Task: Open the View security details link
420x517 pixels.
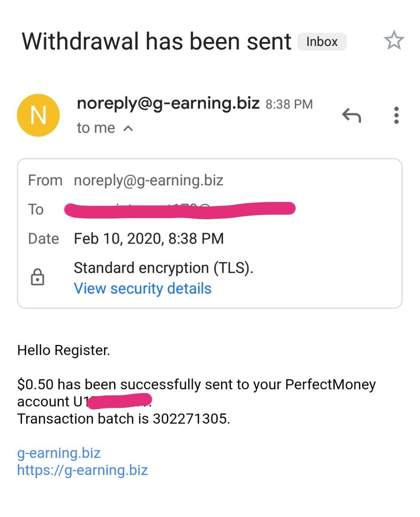Action: click(142, 288)
